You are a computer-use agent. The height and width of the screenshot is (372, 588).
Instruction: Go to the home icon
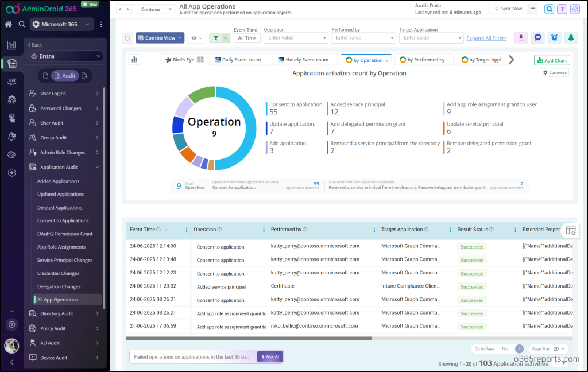(x=8, y=24)
